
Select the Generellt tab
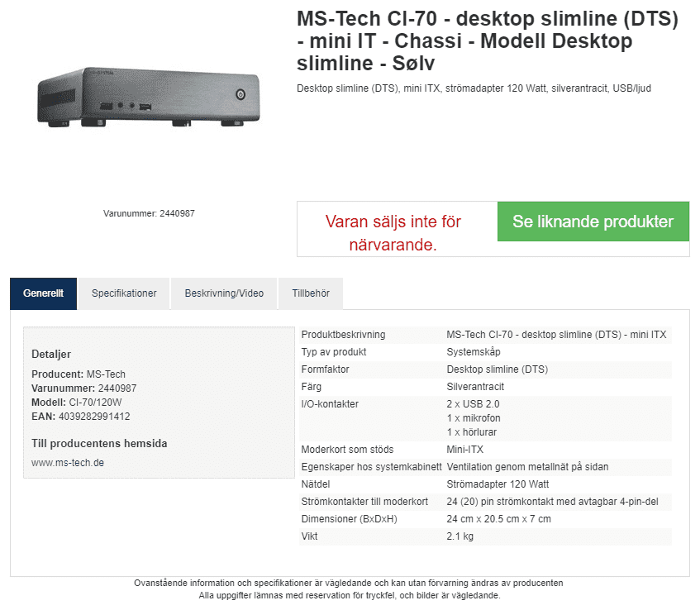coord(43,293)
